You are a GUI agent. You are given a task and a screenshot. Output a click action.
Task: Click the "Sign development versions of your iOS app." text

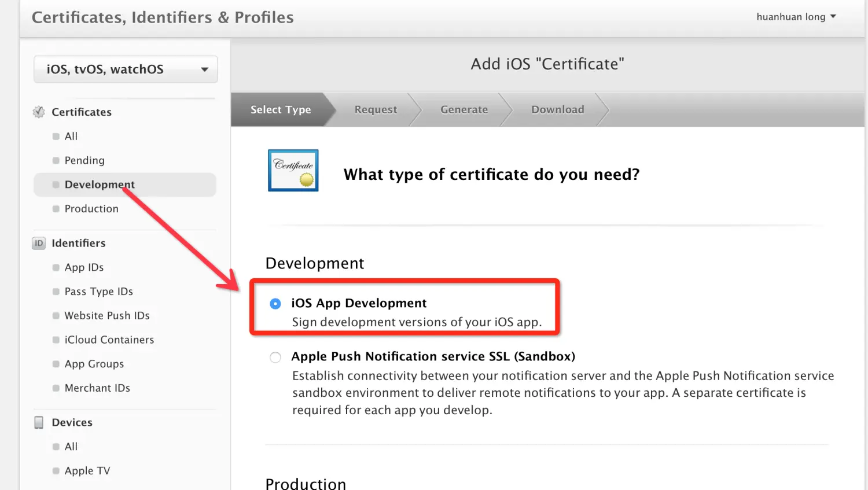[417, 322]
